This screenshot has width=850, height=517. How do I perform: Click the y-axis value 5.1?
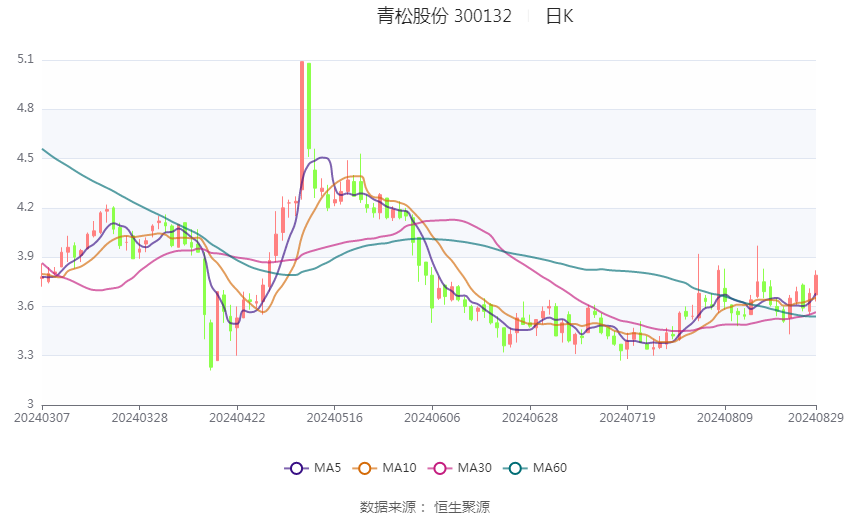[25, 59]
